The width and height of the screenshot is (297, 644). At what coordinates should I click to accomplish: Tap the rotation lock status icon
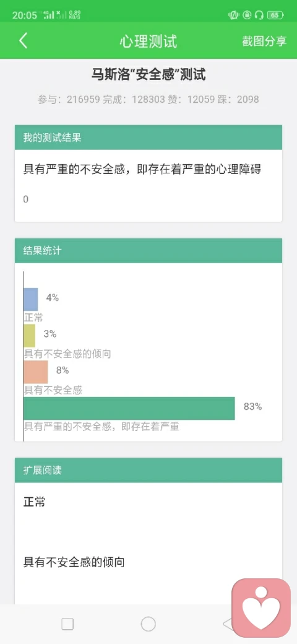pos(246,15)
